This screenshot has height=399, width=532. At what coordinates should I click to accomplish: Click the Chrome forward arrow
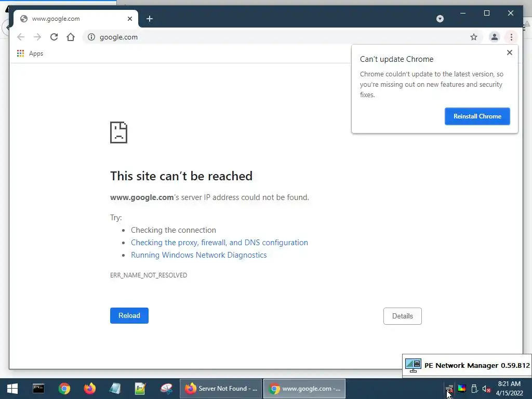coord(37,37)
